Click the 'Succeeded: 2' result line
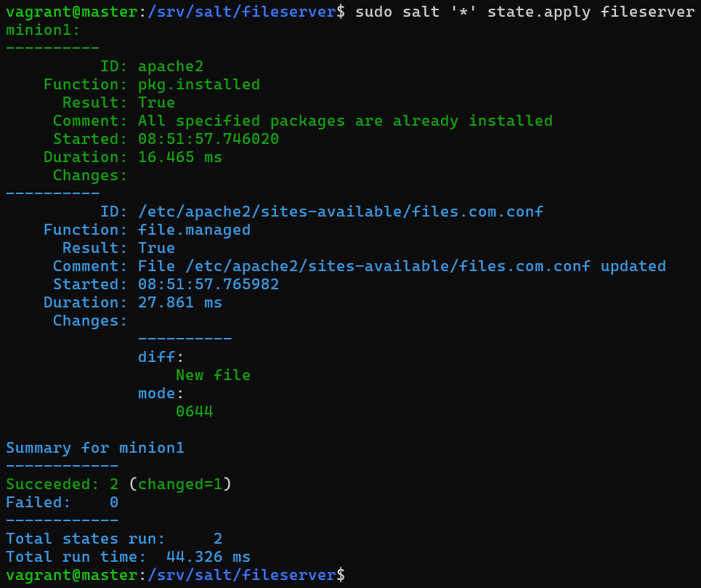 pyautogui.click(x=62, y=484)
